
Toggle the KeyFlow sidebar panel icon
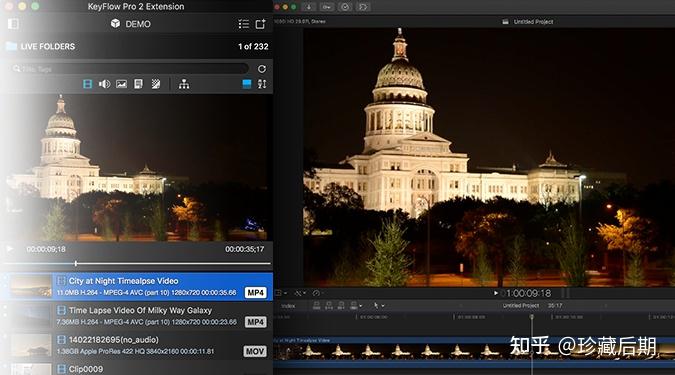tap(13, 24)
